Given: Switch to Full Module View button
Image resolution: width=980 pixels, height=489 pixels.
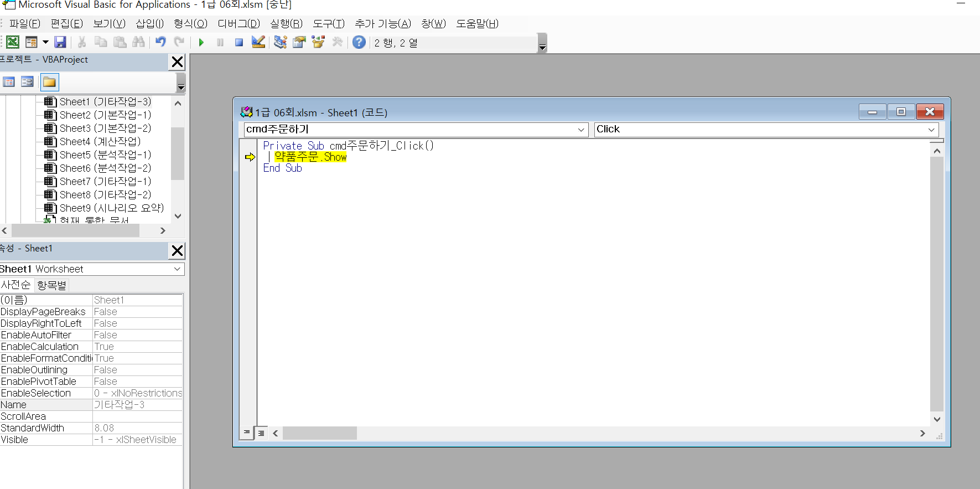Looking at the screenshot, I should pos(261,433).
